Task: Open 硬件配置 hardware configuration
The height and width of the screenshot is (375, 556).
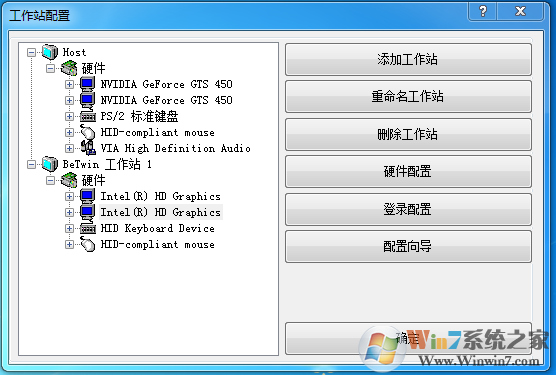Action: click(x=408, y=172)
